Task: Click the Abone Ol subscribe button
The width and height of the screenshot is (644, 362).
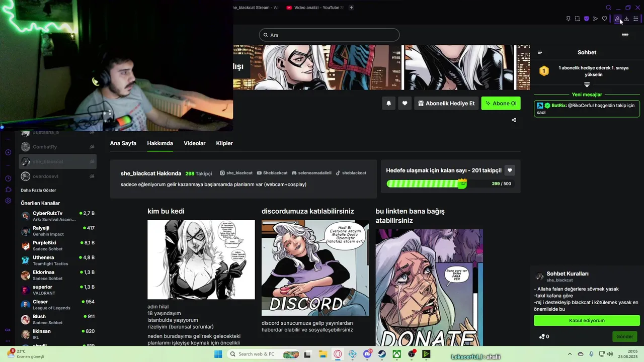Action: (x=501, y=103)
